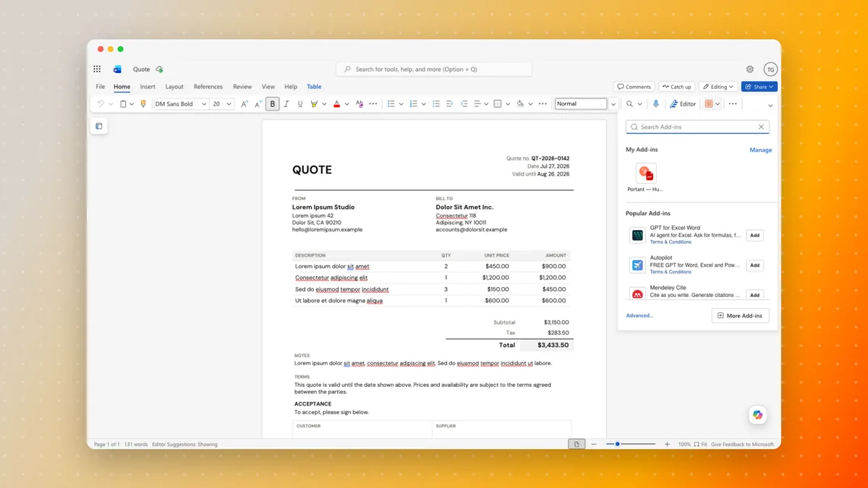Expand highlight color dropdown arrow
Image resolution: width=868 pixels, height=488 pixels.
click(324, 104)
